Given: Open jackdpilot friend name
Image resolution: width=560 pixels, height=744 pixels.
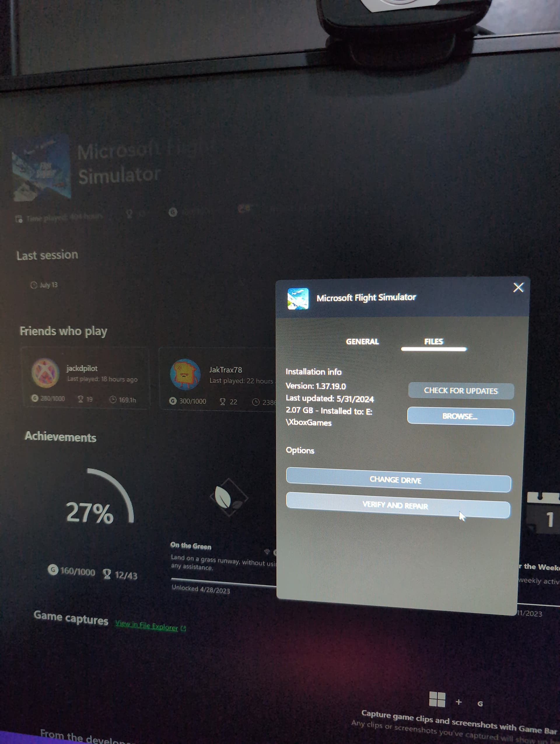Looking at the screenshot, I should 82,368.
